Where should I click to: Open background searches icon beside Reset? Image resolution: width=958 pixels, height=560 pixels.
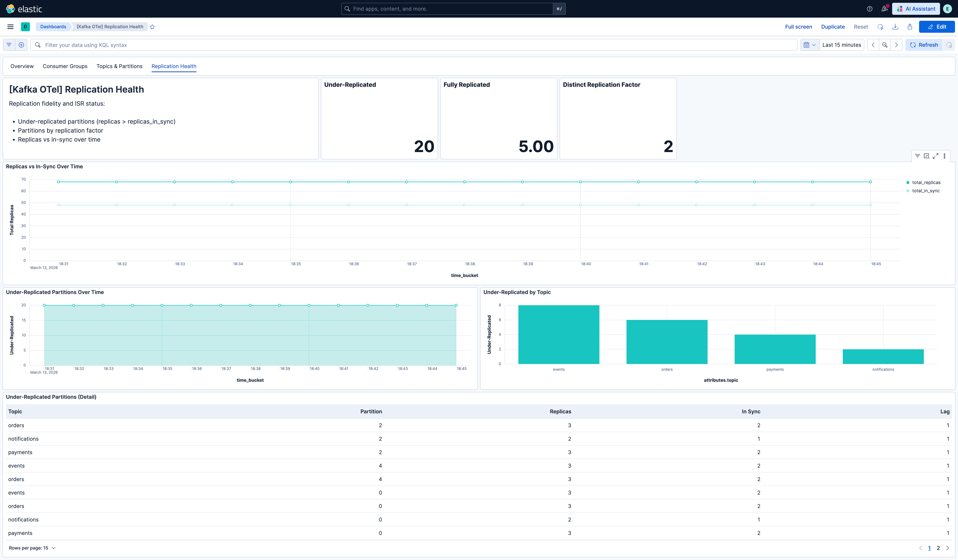(880, 27)
